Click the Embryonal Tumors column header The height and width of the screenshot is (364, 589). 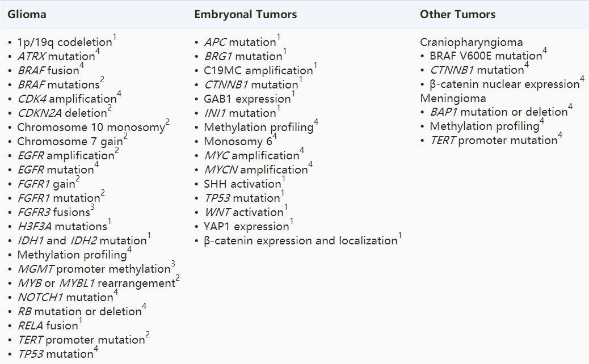[245, 14]
